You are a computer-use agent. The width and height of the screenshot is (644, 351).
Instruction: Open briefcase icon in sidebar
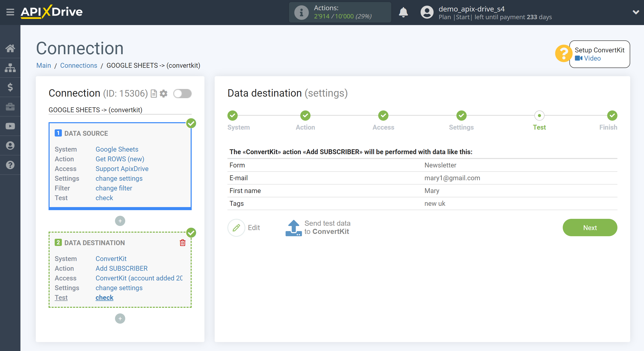(10, 107)
